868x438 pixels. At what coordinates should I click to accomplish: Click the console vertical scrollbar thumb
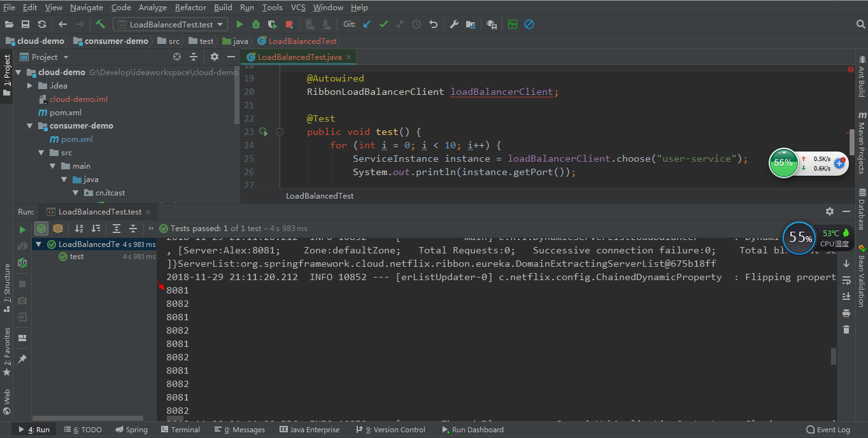[834, 357]
